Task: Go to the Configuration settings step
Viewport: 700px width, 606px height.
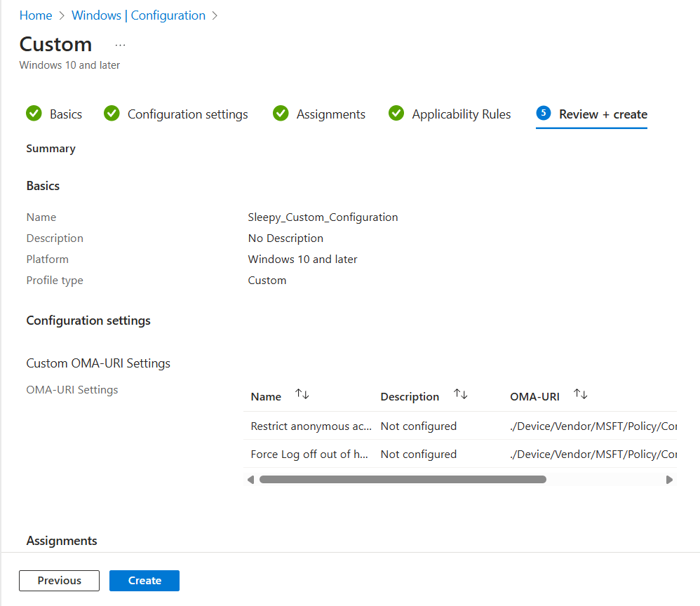Action: pyautogui.click(x=187, y=114)
